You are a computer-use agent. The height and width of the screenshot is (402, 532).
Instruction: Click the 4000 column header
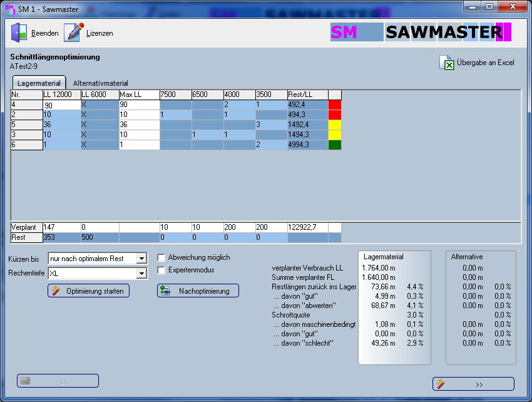coord(240,95)
